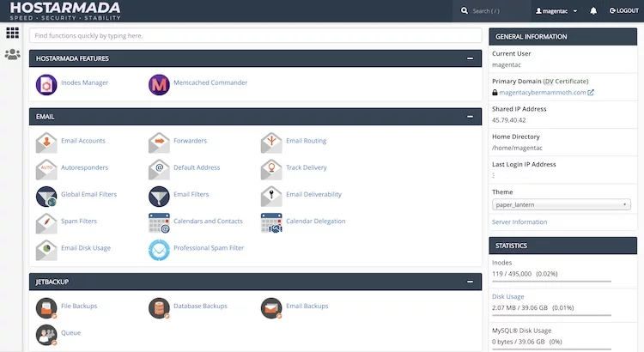This screenshot has height=352, width=644.
Task: Open the paper_lantern theme dropdown
Action: pyautogui.click(x=561, y=204)
